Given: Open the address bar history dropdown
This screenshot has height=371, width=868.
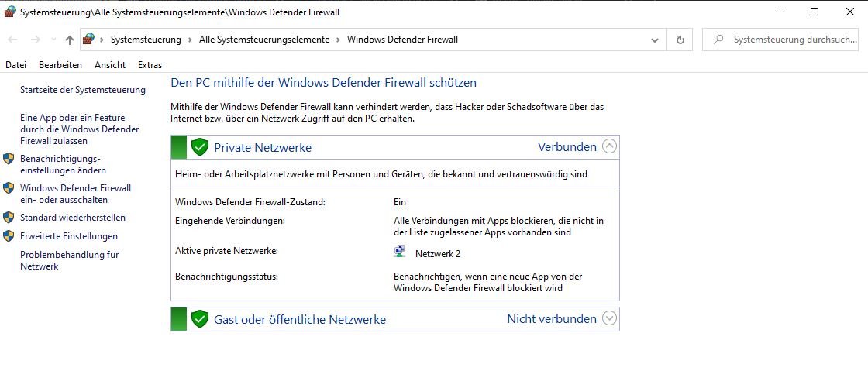Looking at the screenshot, I should coord(655,40).
